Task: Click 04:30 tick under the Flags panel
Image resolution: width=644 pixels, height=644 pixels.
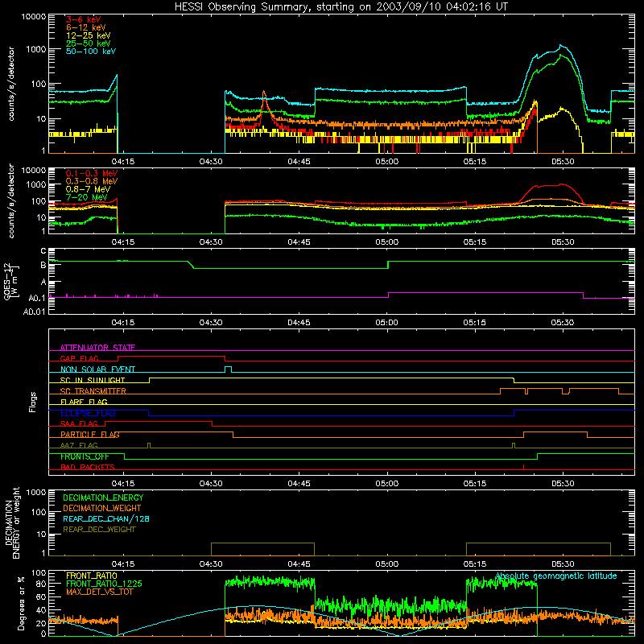Action: point(211,484)
